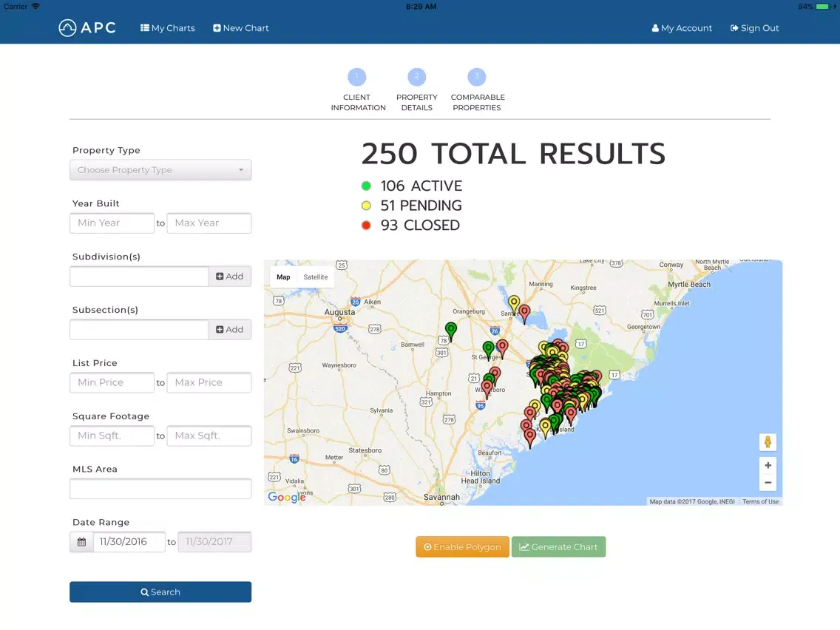
Task: Switch map to Satellite view
Action: point(316,277)
